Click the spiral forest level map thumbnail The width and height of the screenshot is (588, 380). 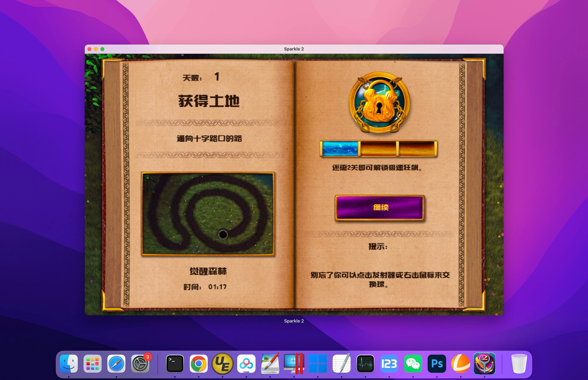(208, 214)
